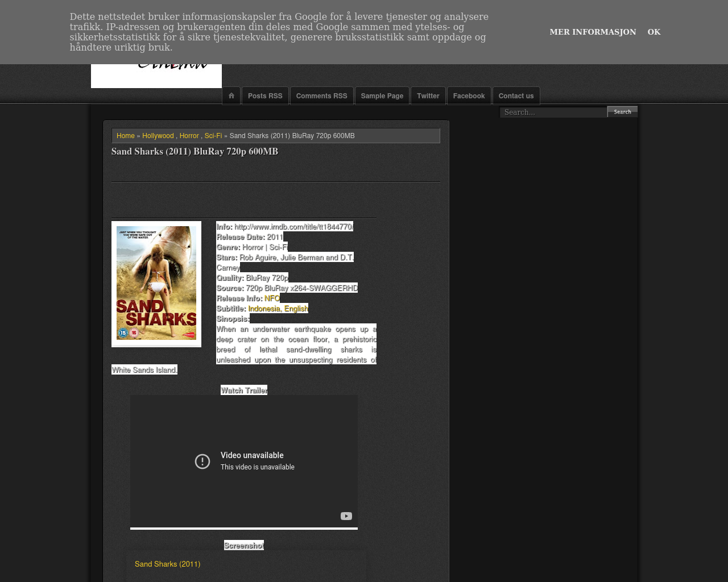Click the Watch Trailer heading
This screenshot has width=728, height=582.
click(x=244, y=390)
